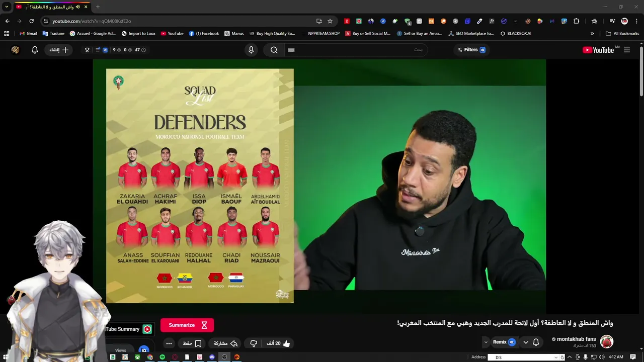Click the montakhab fans channel avatar
This screenshot has height=362, width=644.
(607, 342)
